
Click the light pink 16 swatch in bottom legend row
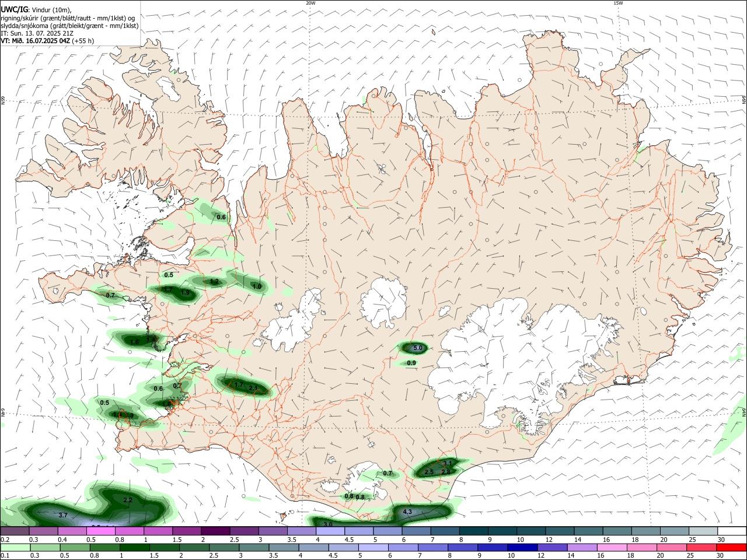[x=612, y=548]
